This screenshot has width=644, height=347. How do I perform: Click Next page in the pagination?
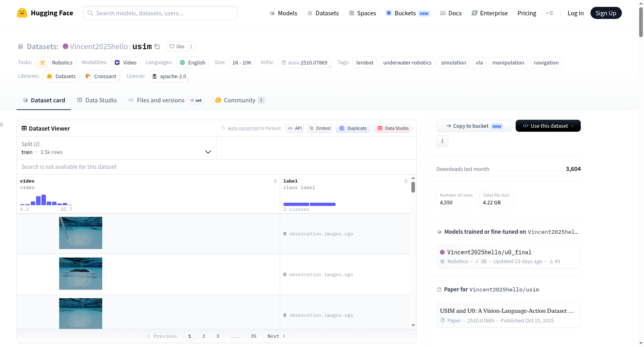click(277, 336)
